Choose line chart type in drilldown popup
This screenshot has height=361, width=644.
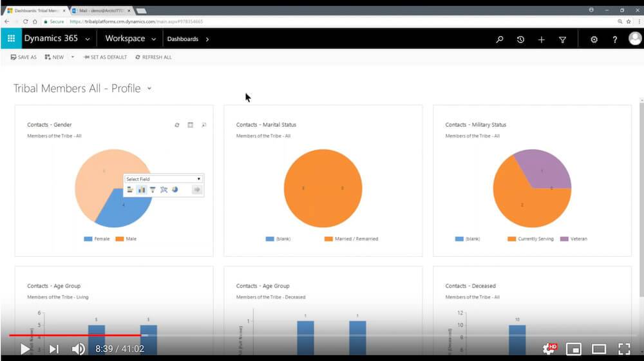[164, 190]
